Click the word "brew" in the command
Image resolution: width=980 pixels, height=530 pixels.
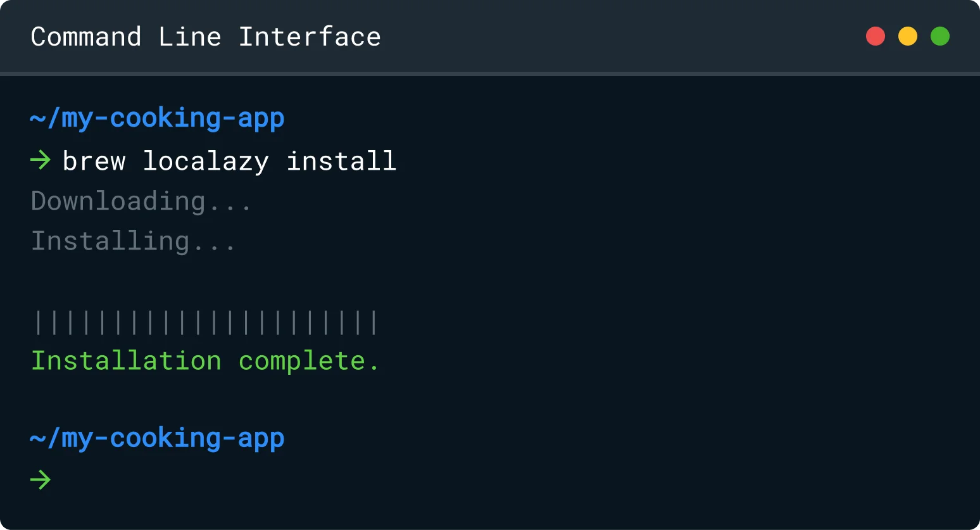click(94, 161)
